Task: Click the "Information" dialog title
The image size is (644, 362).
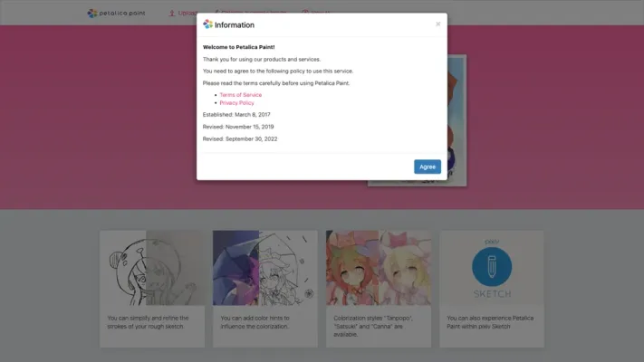Action: 235,25
